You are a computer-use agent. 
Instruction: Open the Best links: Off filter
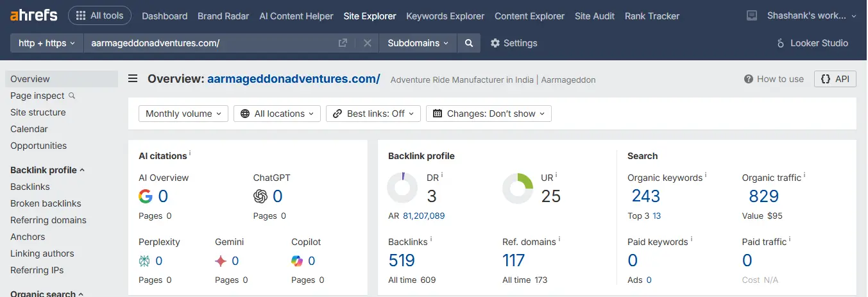click(373, 114)
